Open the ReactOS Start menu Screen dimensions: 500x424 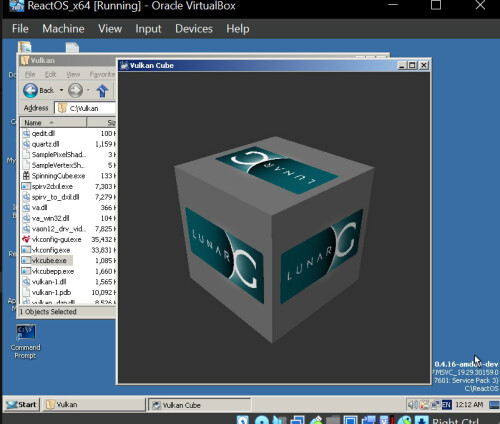[x=22, y=405]
